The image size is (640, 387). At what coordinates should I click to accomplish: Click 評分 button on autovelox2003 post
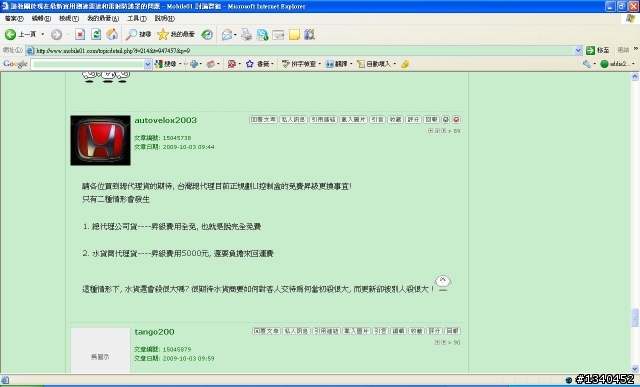pyautogui.click(x=413, y=120)
